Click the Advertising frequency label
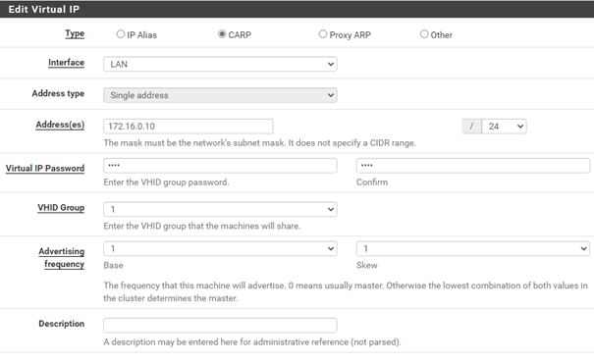Viewport: 594px width, 364px height. 62,258
